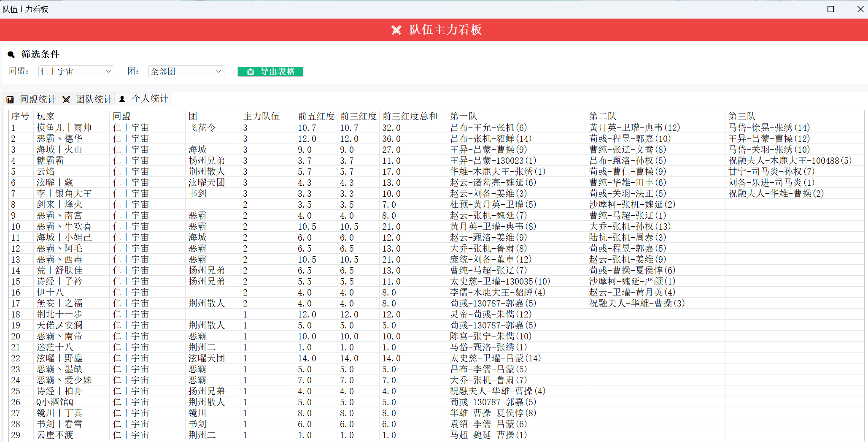This screenshot has height=442, width=868.
Task: Click the person icon on 个人统计 tab
Action: (122, 99)
